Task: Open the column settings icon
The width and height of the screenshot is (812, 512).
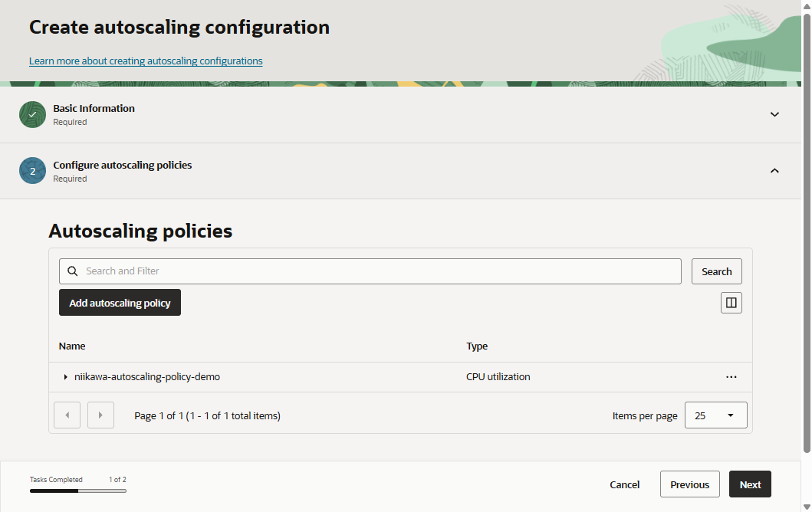Action: 731,303
